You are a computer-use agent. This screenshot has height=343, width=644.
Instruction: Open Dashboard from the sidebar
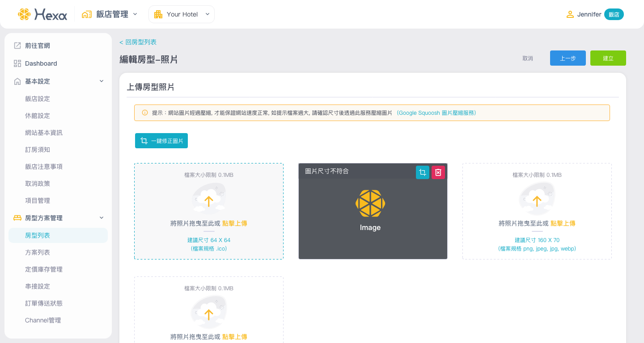coord(41,63)
